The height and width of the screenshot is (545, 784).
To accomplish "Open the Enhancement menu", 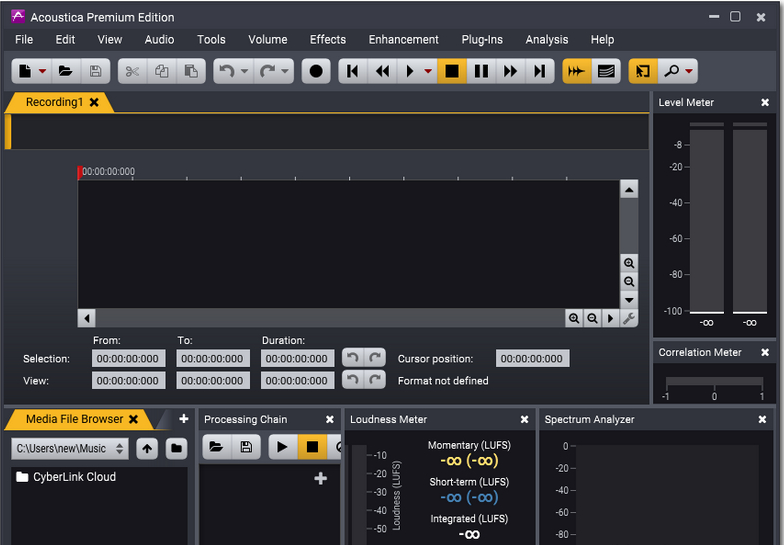I will tap(404, 40).
